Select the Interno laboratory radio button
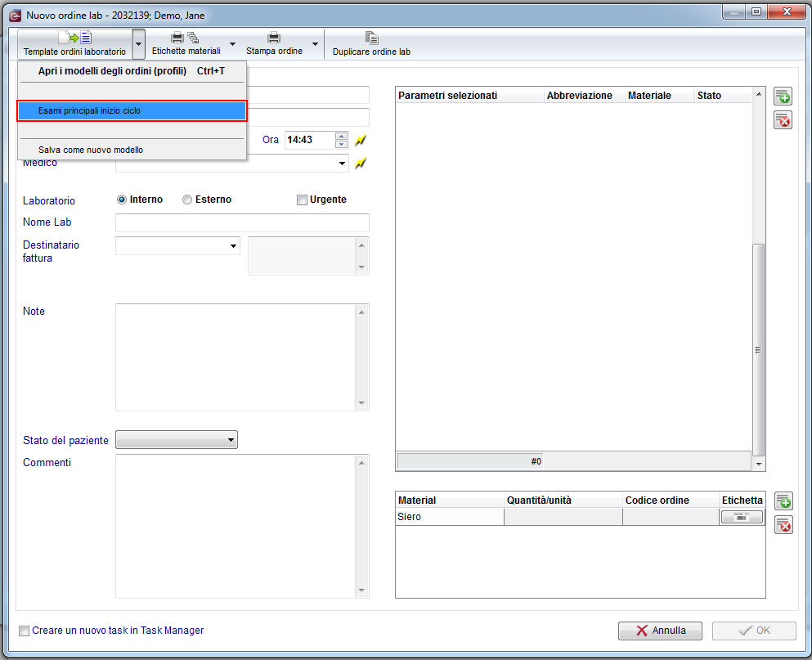The height and width of the screenshot is (660, 812). 122,200
